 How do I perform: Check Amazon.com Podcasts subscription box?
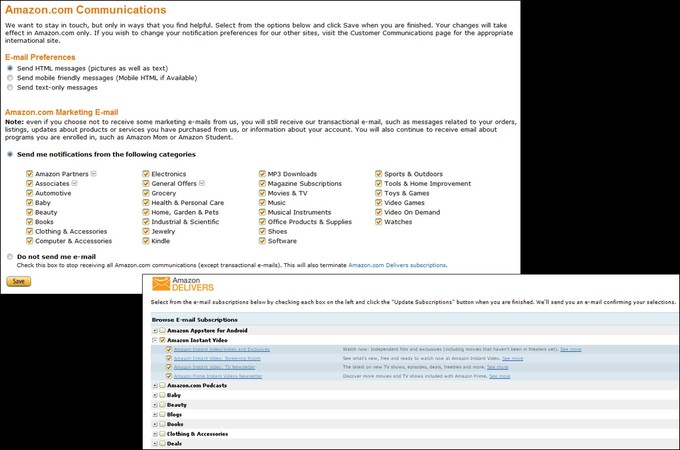(x=162, y=385)
